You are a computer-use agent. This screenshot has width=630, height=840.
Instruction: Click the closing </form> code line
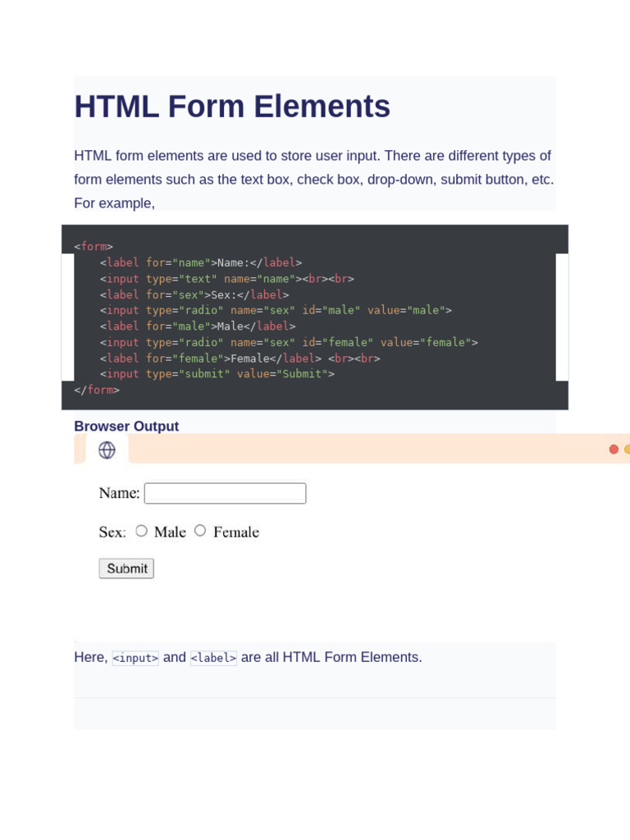(x=97, y=390)
